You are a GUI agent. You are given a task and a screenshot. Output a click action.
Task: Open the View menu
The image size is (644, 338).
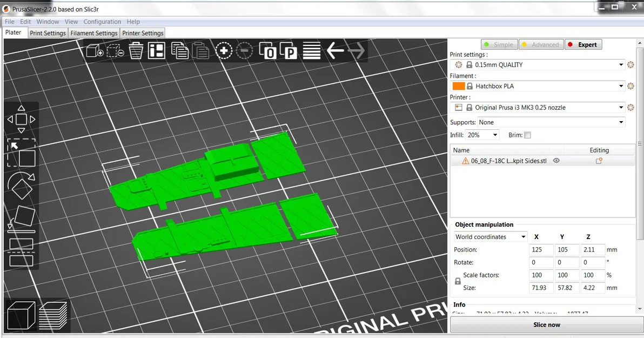71,22
